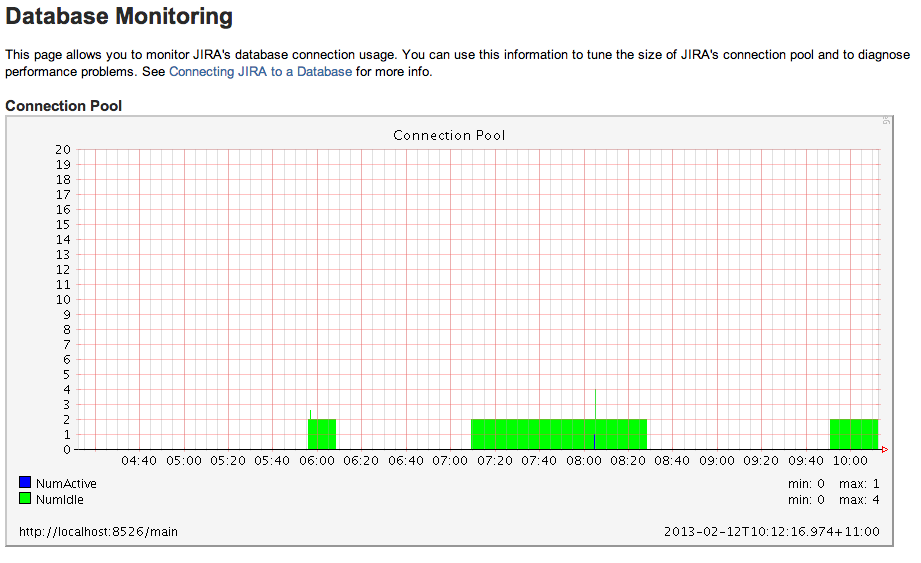Click the 06:00 time axis label
The image size is (921, 563).
point(317,460)
